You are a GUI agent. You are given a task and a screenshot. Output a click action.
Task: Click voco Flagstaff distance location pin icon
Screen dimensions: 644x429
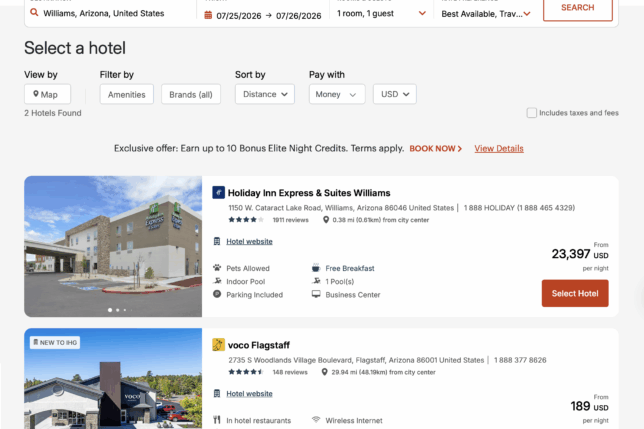(324, 372)
